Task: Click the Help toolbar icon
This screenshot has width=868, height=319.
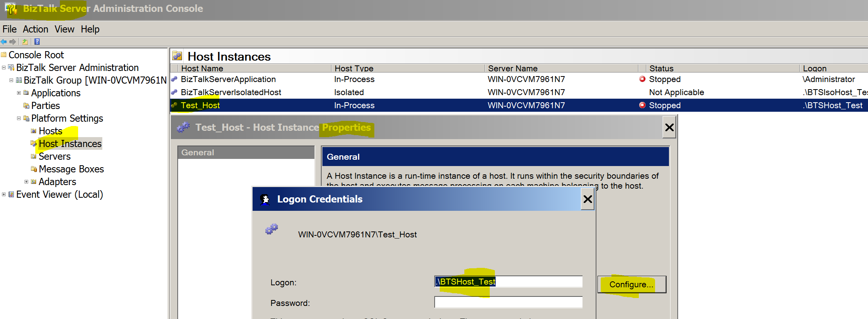Action: click(x=37, y=42)
